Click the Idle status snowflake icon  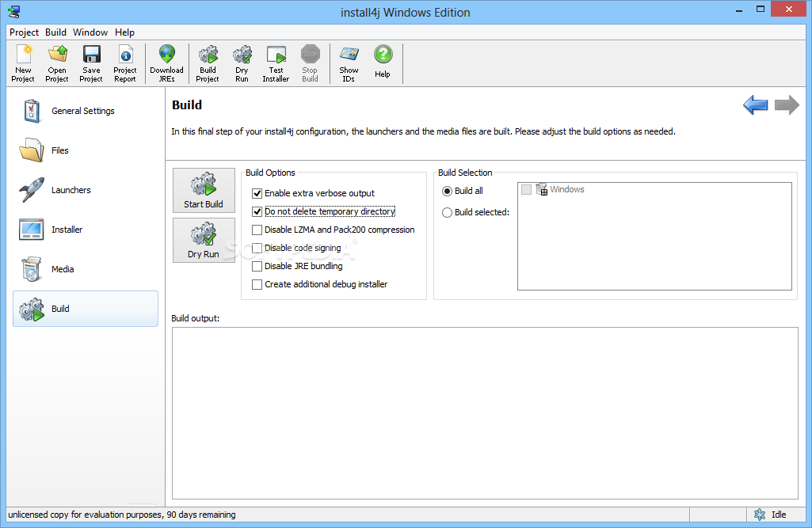click(x=760, y=515)
